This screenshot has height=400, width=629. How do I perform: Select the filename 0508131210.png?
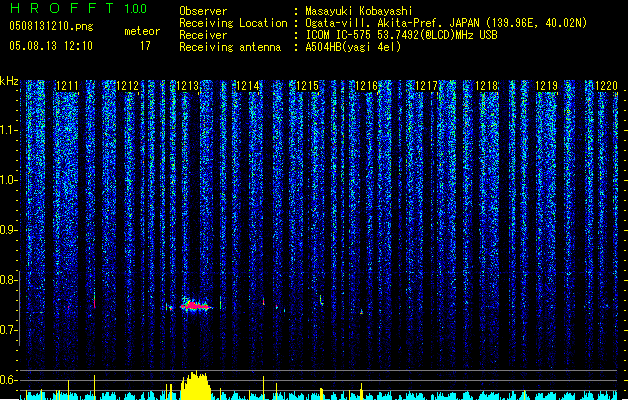51,26
